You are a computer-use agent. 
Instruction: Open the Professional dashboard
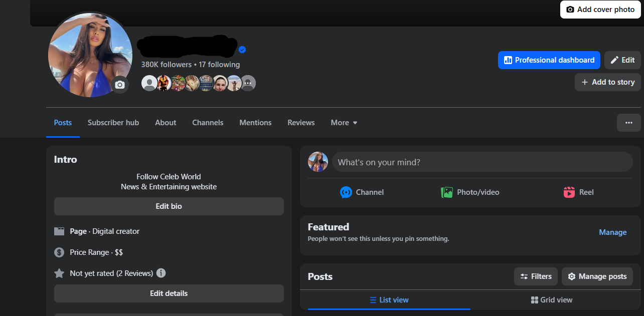549,60
